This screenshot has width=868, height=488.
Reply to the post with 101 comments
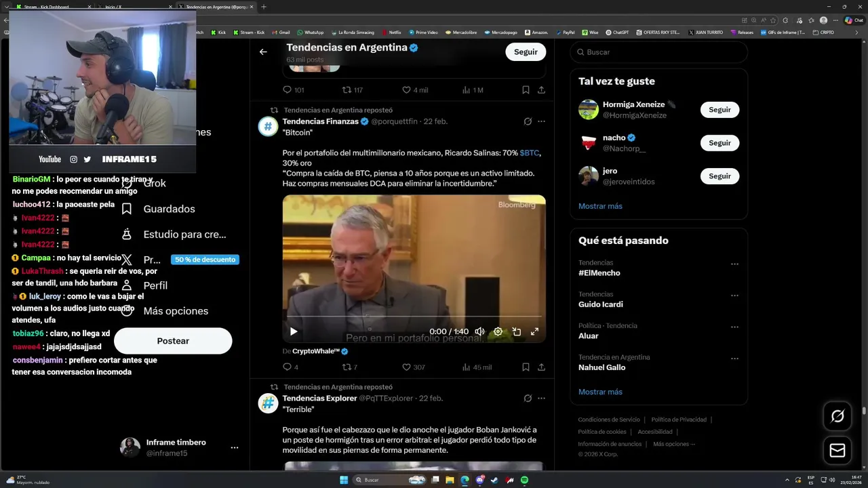point(293,89)
